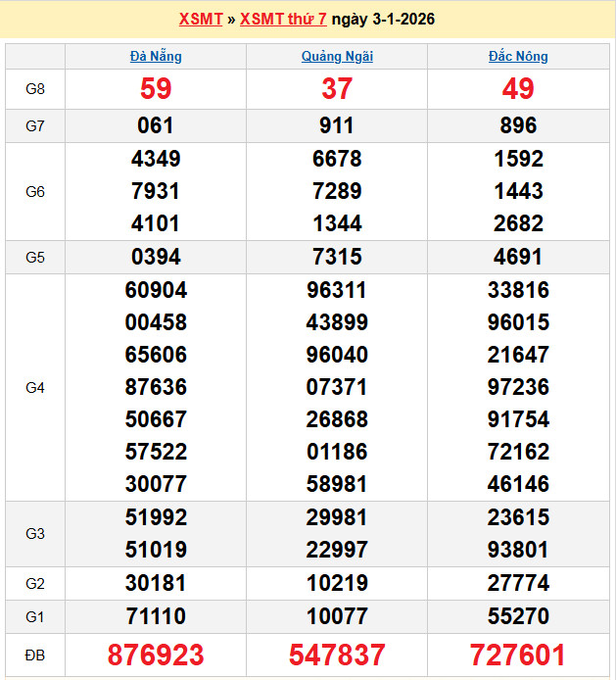Click the date text ngày 3-1-2026
This screenshot has width=616, height=680.
coord(384,20)
